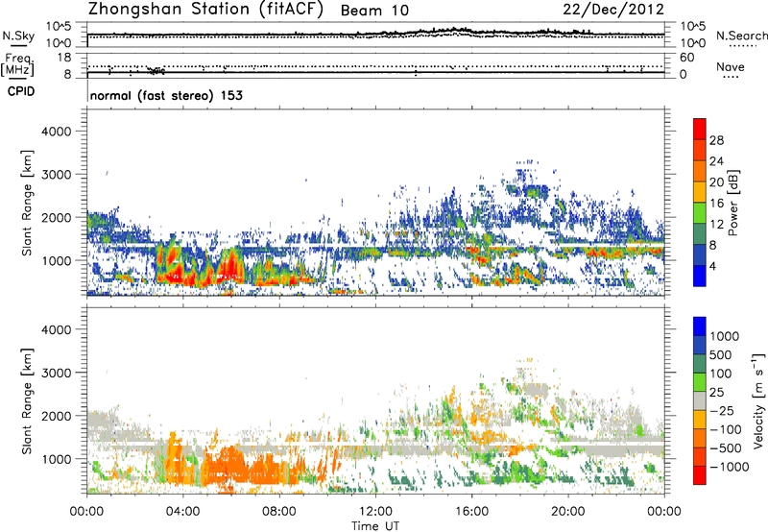This screenshot has height=532, width=768.
Task: Click the '16:00' time tick label
Action: [471, 512]
